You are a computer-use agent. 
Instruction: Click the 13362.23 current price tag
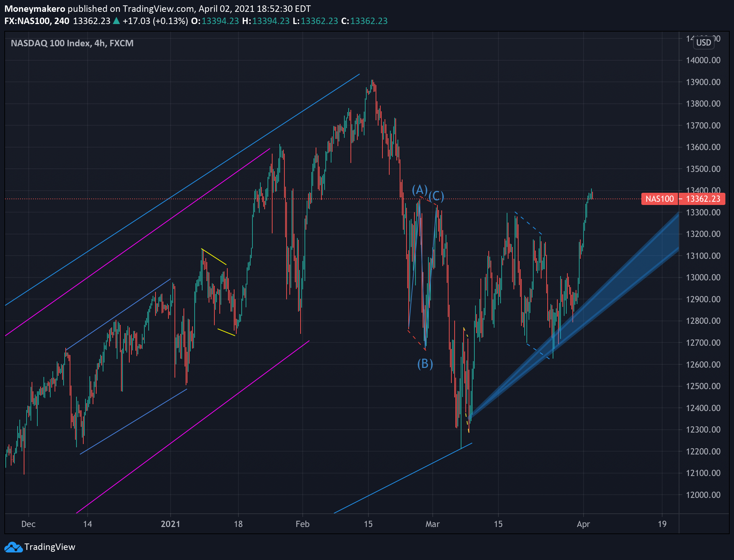click(x=702, y=199)
